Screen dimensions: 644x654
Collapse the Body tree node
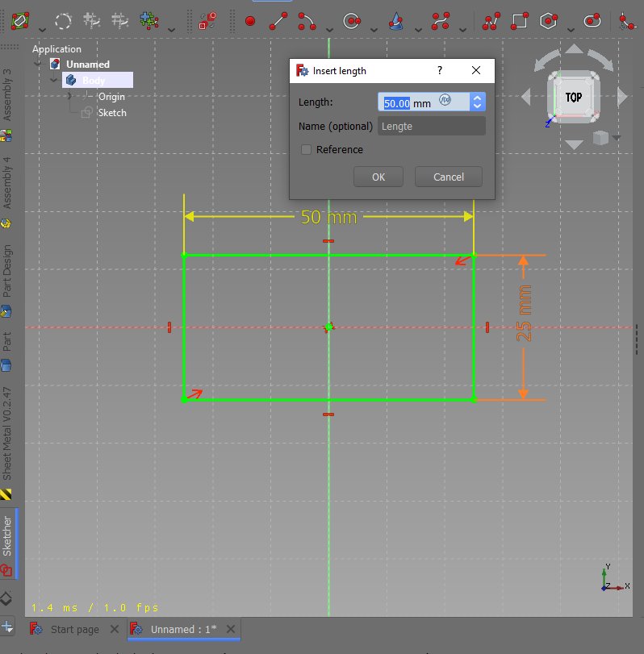click(54, 81)
